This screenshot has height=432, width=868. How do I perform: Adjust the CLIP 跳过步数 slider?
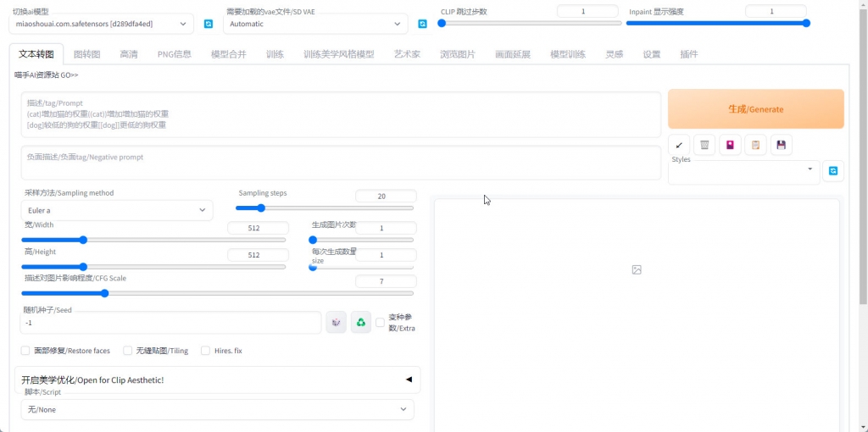coord(530,23)
